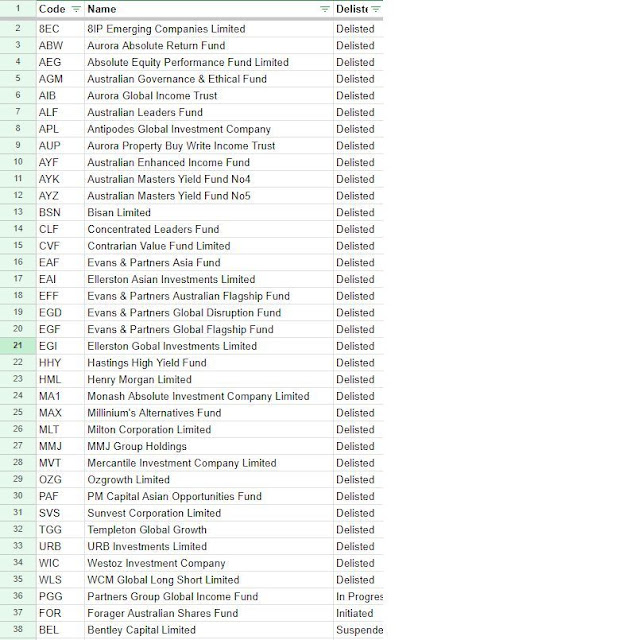Image resolution: width=627 pixels, height=640 pixels.
Task: Click 'MMJ Group Holdings' cell
Action: pyautogui.click(x=209, y=447)
